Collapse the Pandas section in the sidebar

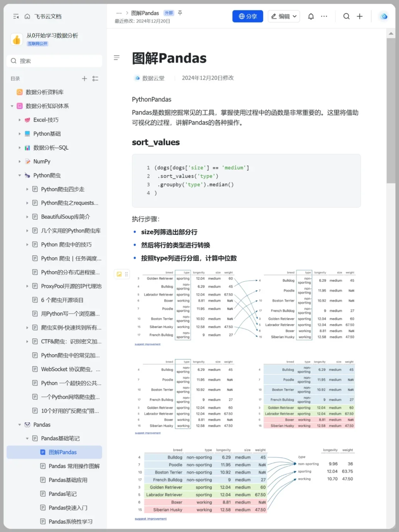[20, 424]
